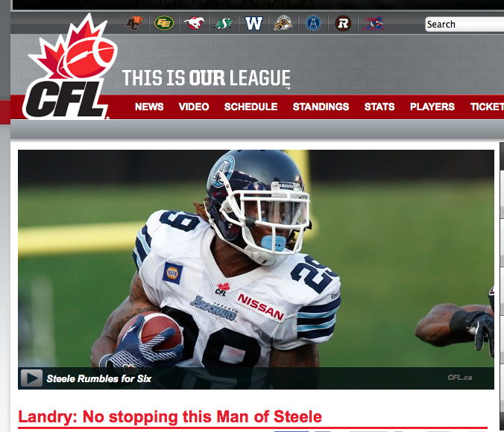
Task: Open the Video menu
Action: (194, 107)
